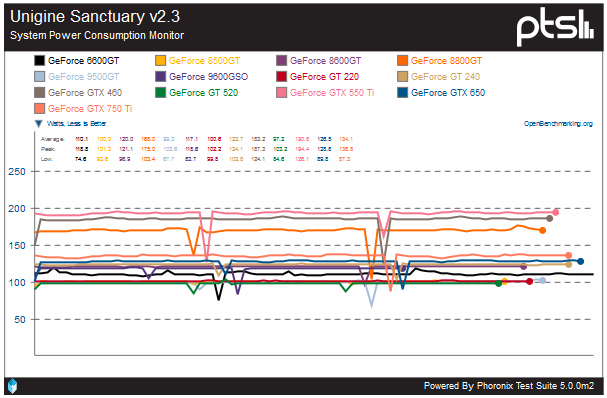Click the GeForce 8500GT legend label
The width and height of the screenshot is (607, 398).
pyautogui.click(x=204, y=61)
